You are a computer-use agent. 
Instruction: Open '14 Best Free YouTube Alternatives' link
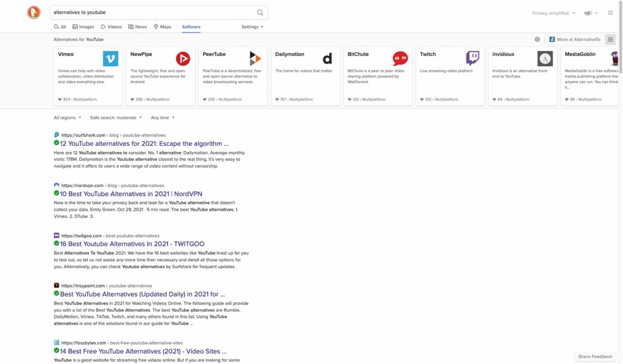pos(144,352)
